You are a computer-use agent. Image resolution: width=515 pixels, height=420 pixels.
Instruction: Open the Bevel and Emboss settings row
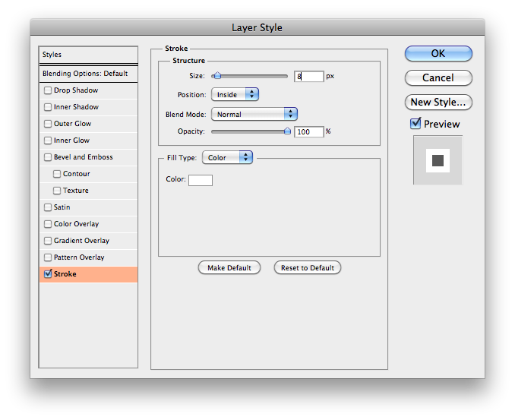click(x=84, y=157)
